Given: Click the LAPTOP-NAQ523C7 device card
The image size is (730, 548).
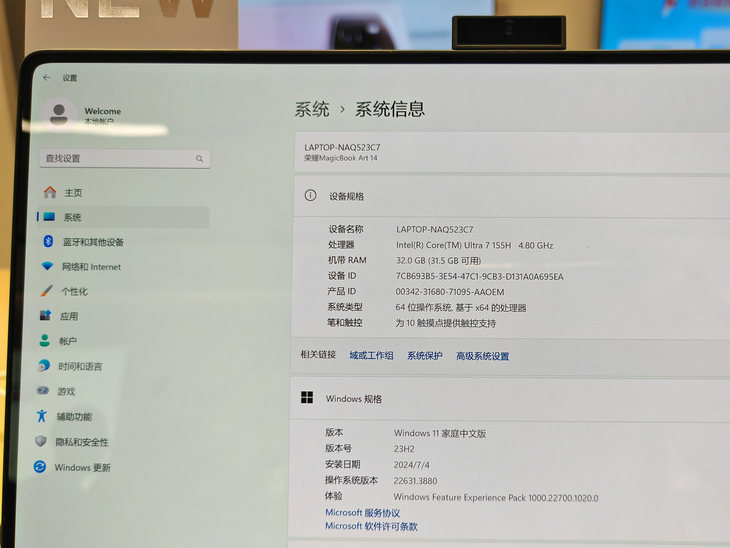Looking at the screenshot, I should click(x=512, y=152).
